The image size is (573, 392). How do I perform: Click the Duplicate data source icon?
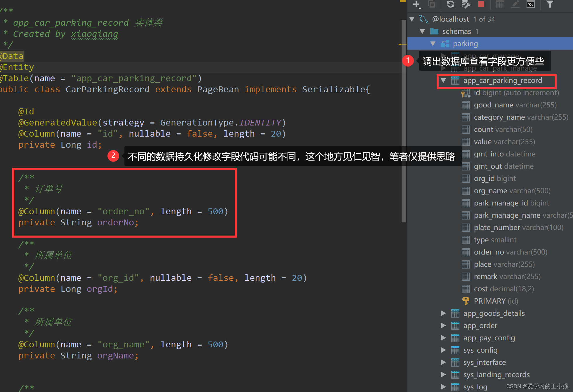432,4
